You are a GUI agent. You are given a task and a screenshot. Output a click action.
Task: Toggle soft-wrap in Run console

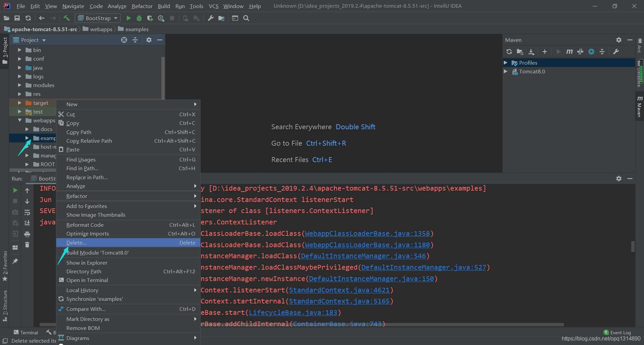(x=27, y=212)
